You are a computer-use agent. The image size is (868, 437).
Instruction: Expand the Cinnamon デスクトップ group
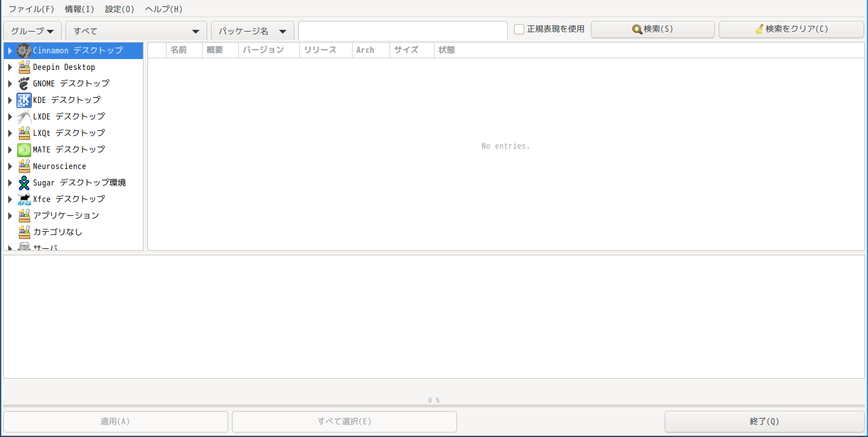[10, 50]
